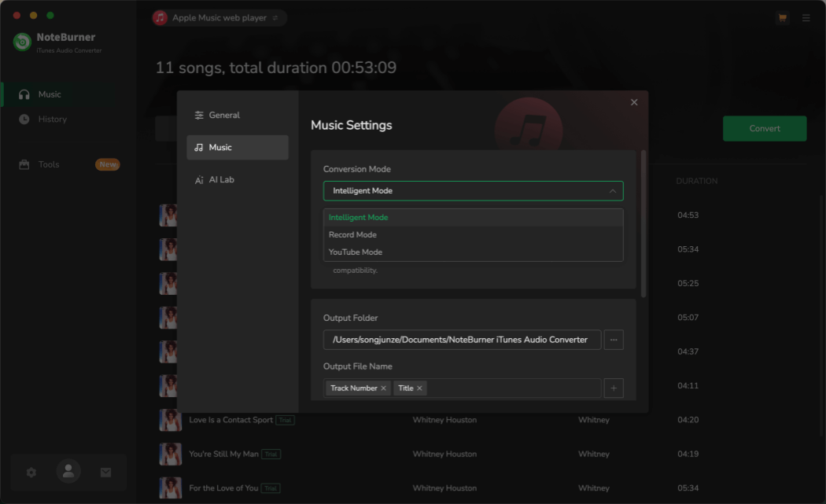Open feedback via the envelope icon
826x504 pixels.
[x=105, y=473]
